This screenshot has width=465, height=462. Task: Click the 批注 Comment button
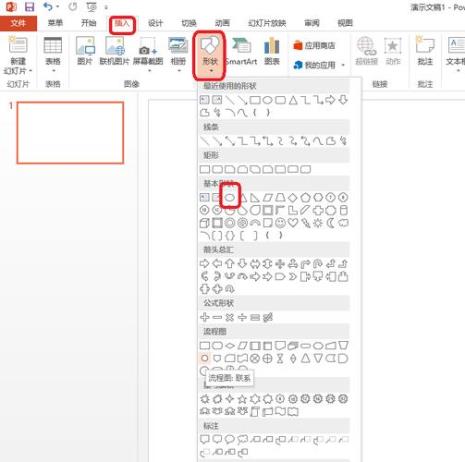425,51
